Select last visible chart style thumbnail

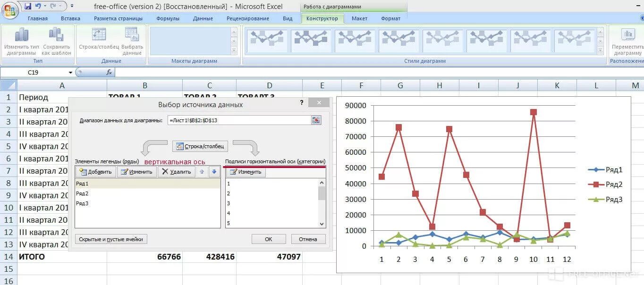[x=574, y=41]
